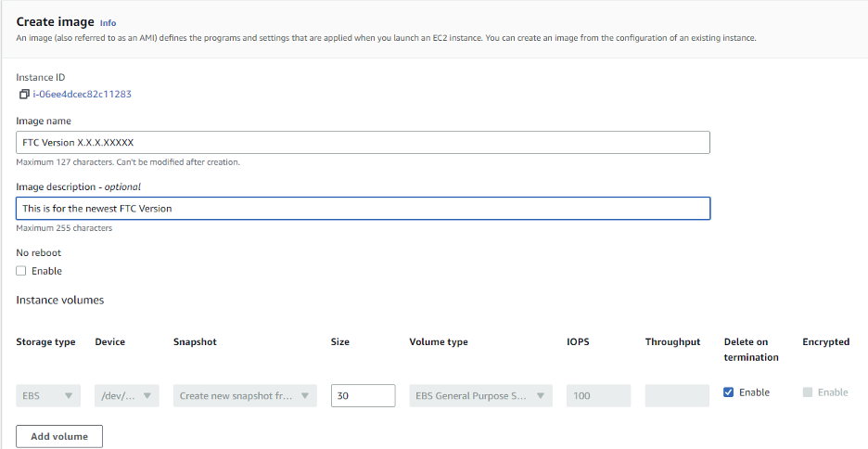
Task: Click the Device dropdown arrow icon
Action: pyautogui.click(x=147, y=396)
